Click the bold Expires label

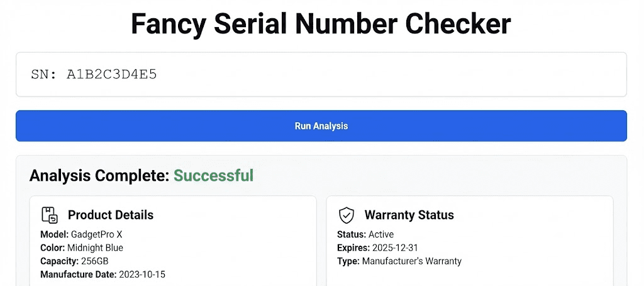click(x=353, y=248)
